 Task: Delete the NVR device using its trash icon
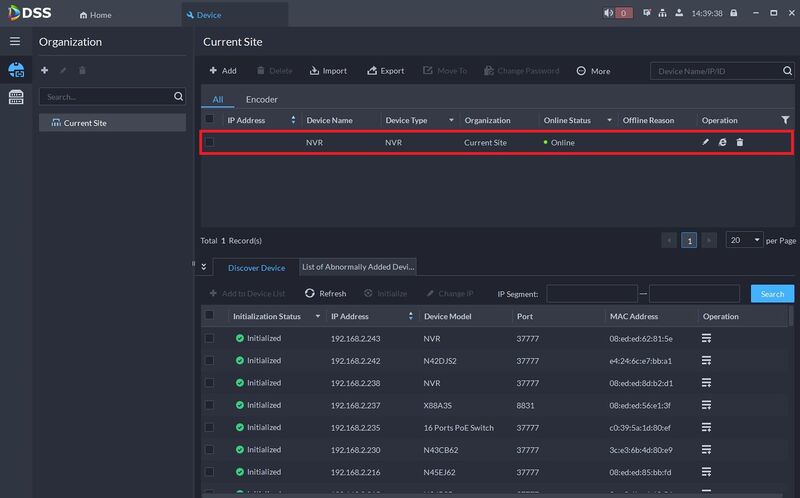click(x=740, y=143)
